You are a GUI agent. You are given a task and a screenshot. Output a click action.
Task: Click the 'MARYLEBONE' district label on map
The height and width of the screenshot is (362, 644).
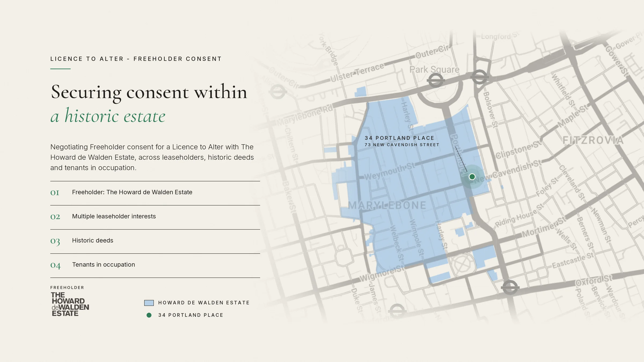click(x=387, y=205)
